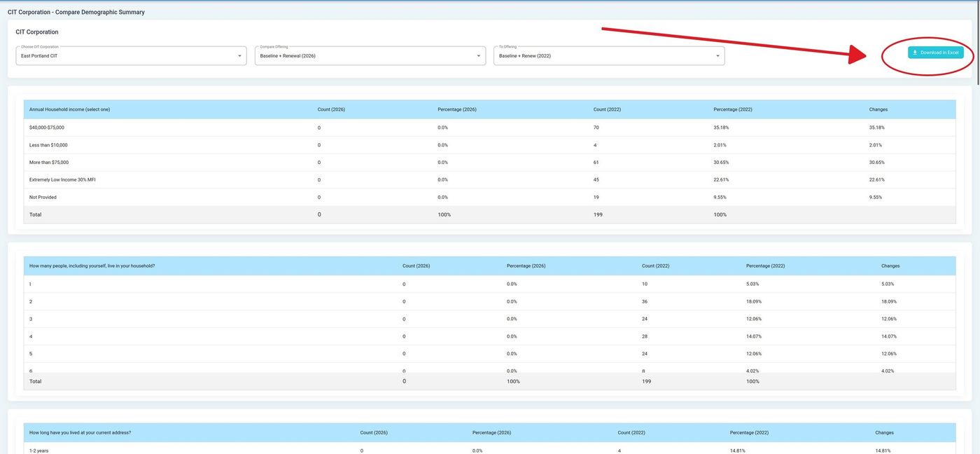Click the 18.09% Percentage (2022) cell

(x=754, y=301)
